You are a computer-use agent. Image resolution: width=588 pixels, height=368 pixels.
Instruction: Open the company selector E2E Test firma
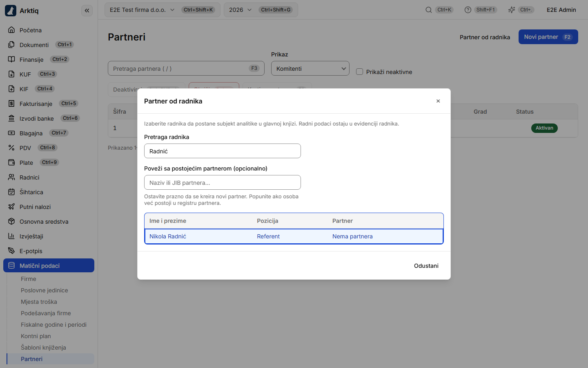(163, 10)
